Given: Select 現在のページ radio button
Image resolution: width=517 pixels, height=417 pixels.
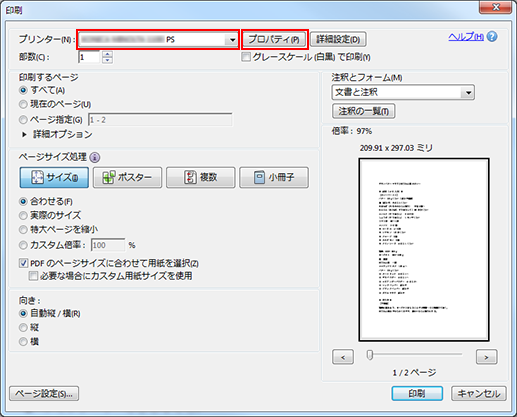Looking at the screenshot, I should [23, 104].
